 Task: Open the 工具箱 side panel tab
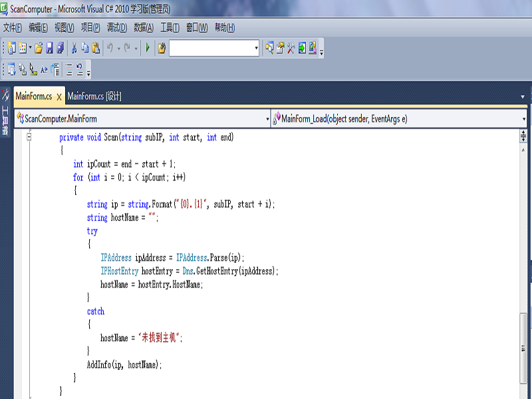5,112
